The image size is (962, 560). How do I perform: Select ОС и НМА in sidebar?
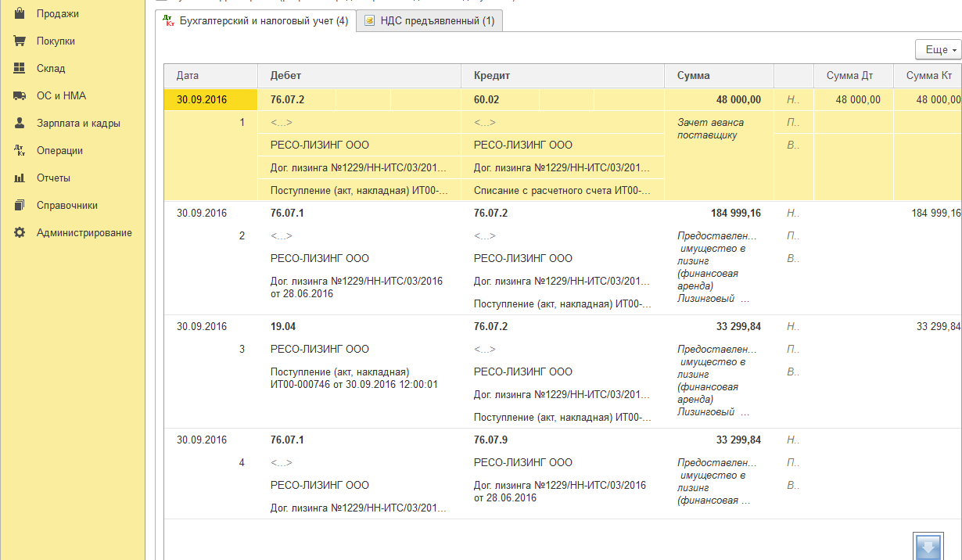[x=61, y=95]
